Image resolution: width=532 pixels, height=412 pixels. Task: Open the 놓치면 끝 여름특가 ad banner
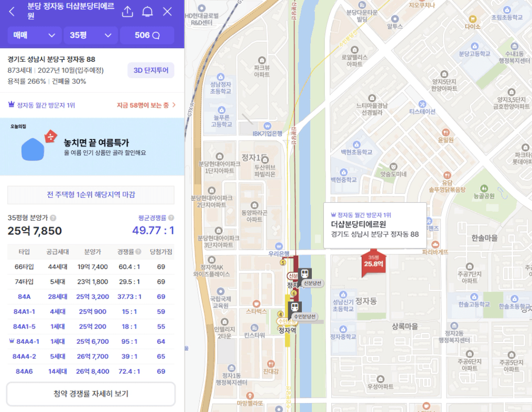click(92, 147)
